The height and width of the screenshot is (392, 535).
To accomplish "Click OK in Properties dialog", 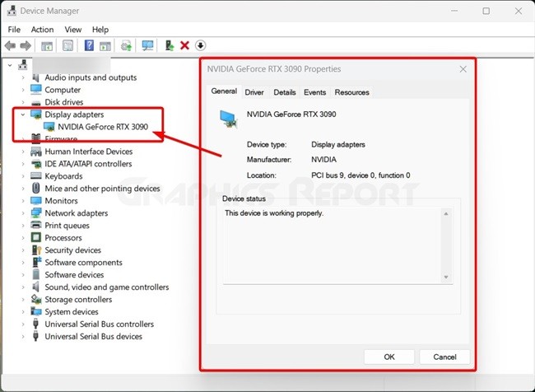I will [389, 357].
